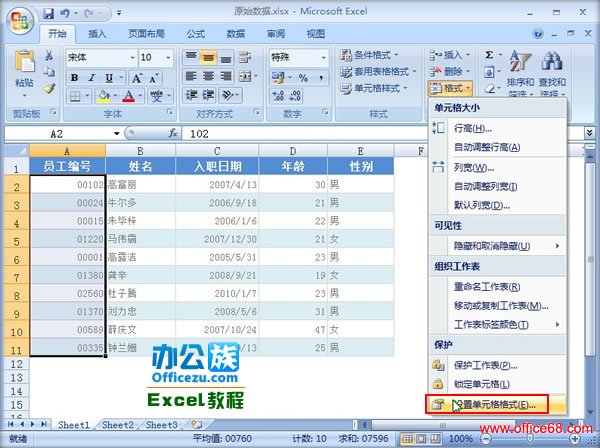Open 单元格样式 cell styles dropdown
This screenshot has height=448, width=600.
[x=374, y=89]
